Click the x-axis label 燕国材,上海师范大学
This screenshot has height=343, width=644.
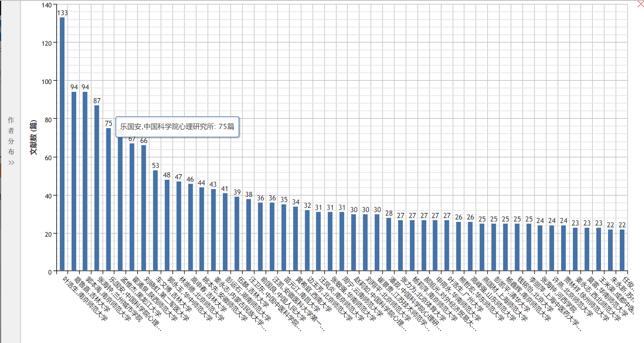click(505, 299)
